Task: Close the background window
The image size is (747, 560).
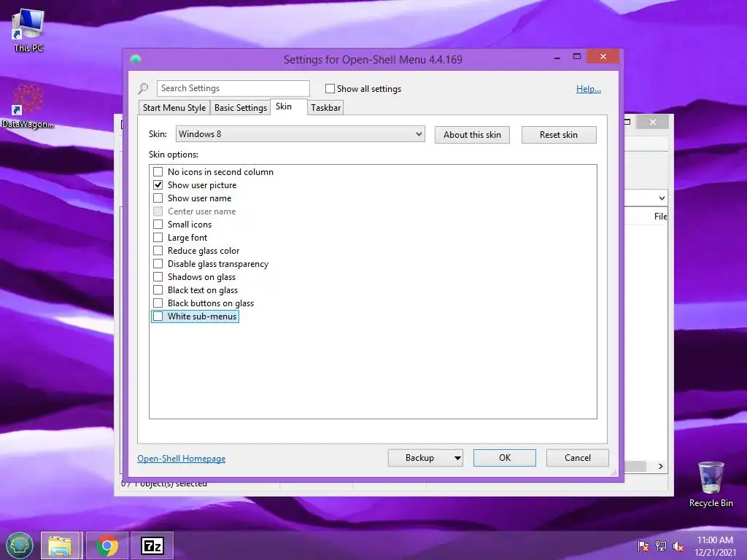Action: (653, 122)
